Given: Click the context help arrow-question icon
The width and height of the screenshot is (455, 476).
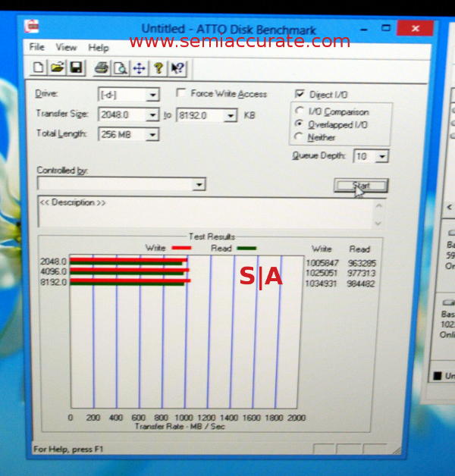Looking at the screenshot, I should (x=177, y=68).
